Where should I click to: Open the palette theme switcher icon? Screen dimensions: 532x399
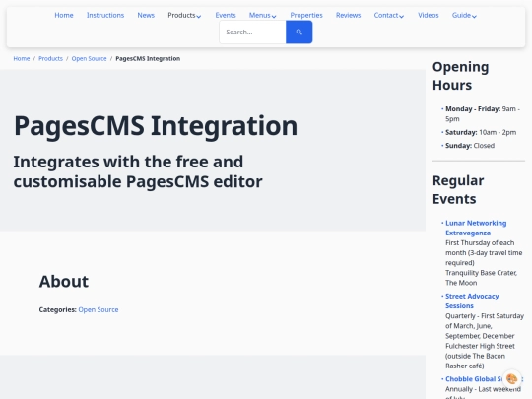511,378
